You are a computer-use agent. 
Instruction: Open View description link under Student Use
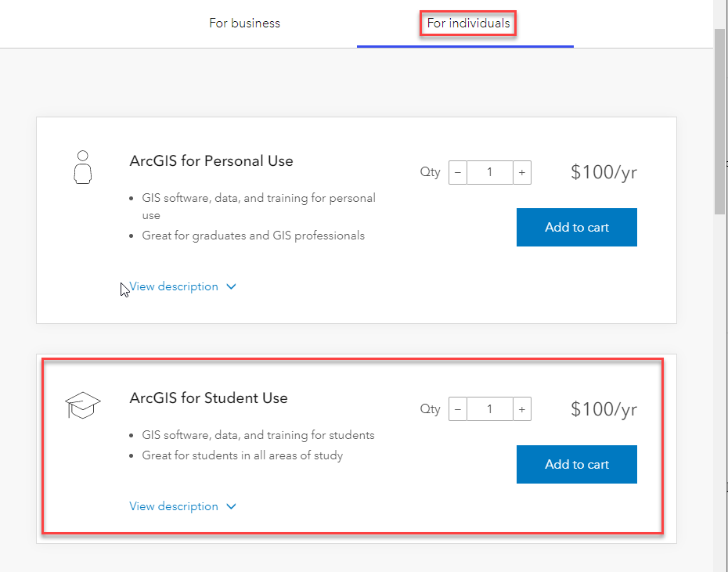click(x=174, y=506)
